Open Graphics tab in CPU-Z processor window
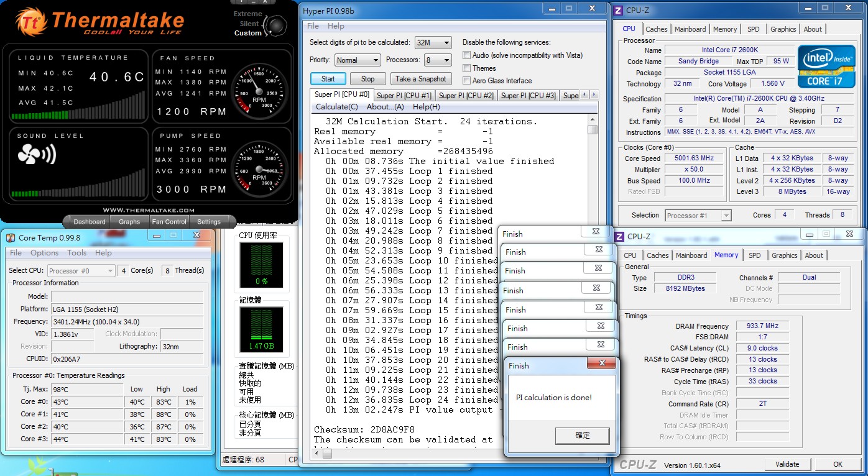This screenshot has width=868, height=476. coord(783,29)
